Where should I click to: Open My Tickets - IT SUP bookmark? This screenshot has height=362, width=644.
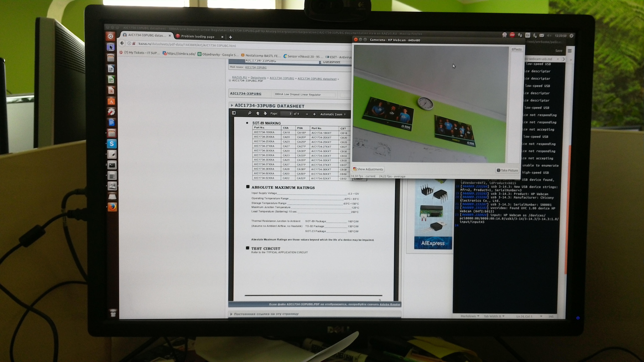[x=139, y=53]
